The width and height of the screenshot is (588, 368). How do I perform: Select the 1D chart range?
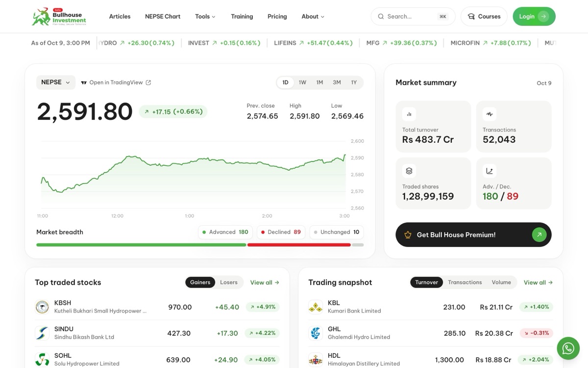[285, 82]
